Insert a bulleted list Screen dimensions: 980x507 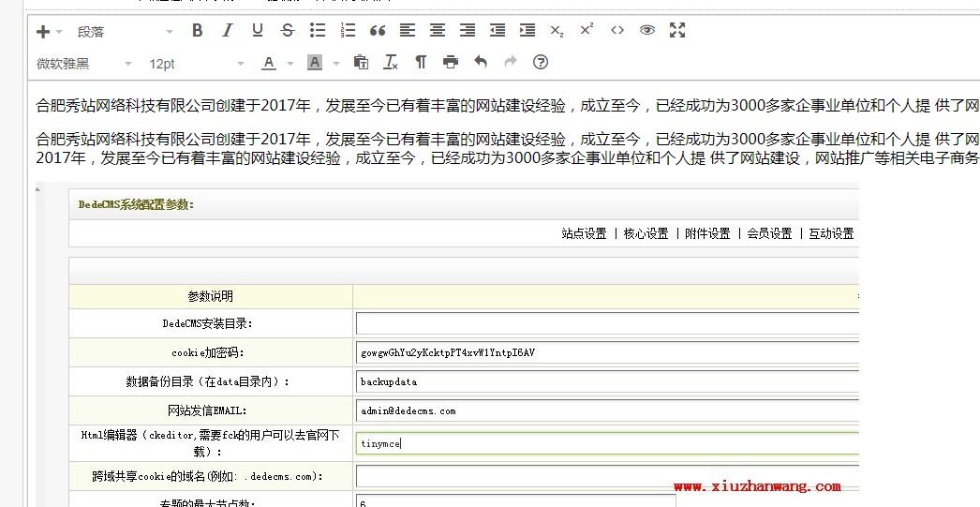point(318,31)
